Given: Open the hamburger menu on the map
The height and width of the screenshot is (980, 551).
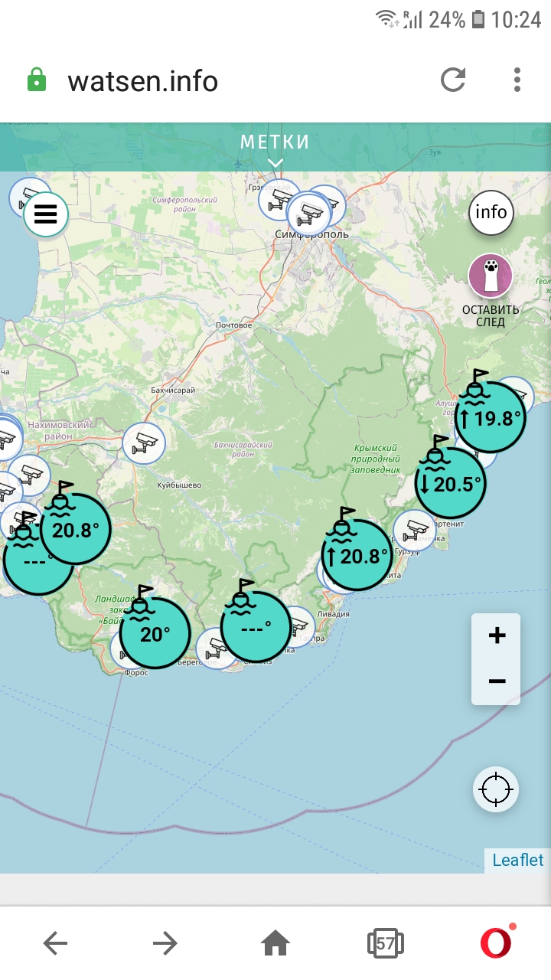Looking at the screenshot, I should tap(46, 215).
